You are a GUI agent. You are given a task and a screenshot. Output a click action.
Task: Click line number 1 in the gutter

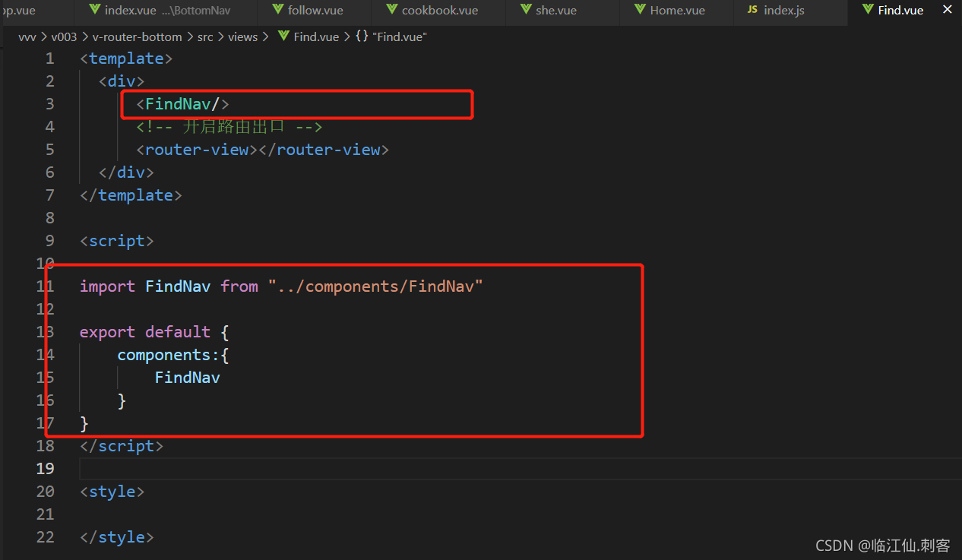49,59
